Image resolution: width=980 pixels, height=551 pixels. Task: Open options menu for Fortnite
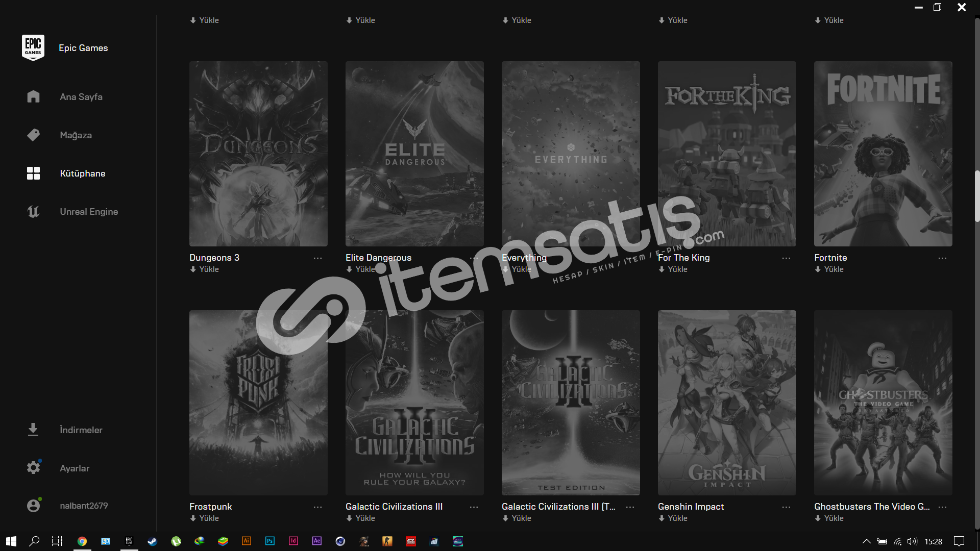pos(942,258)
